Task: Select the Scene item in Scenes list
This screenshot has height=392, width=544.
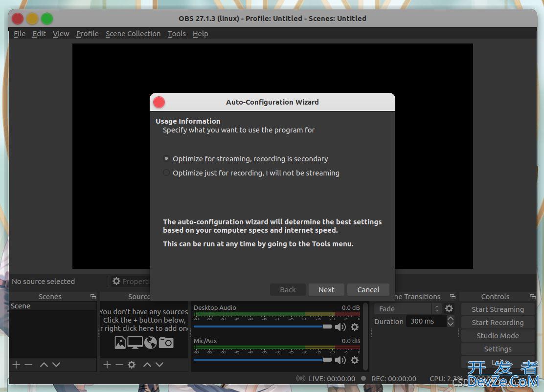Action: pyautogui.click(x=53, y=306)
